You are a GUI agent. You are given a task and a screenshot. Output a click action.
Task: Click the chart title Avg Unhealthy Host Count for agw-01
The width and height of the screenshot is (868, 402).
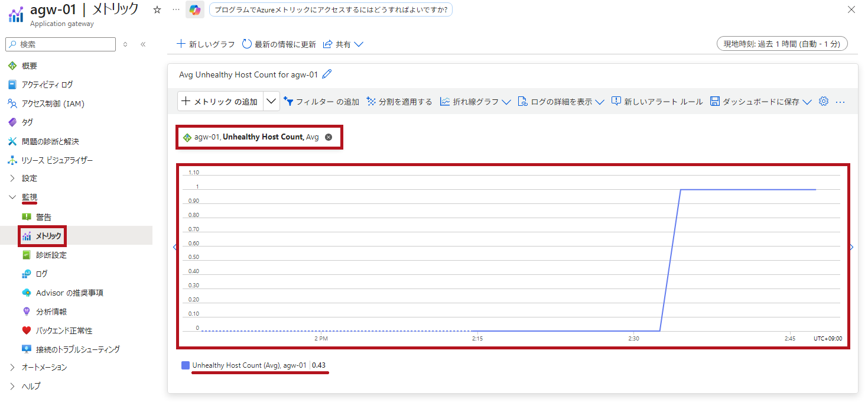248,74
